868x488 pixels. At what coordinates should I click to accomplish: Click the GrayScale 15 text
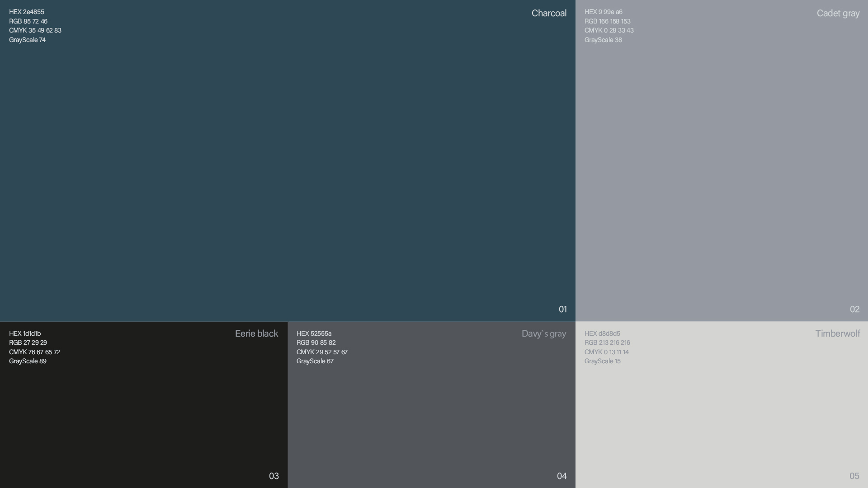click(602, 361)
